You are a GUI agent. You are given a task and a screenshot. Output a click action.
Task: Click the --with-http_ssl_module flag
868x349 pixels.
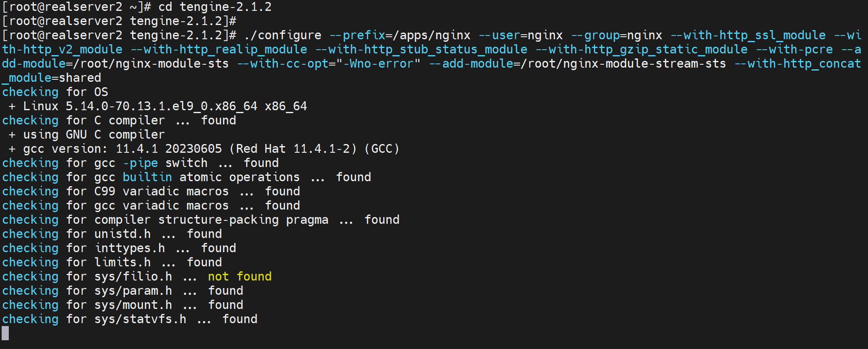pos(748,35)
